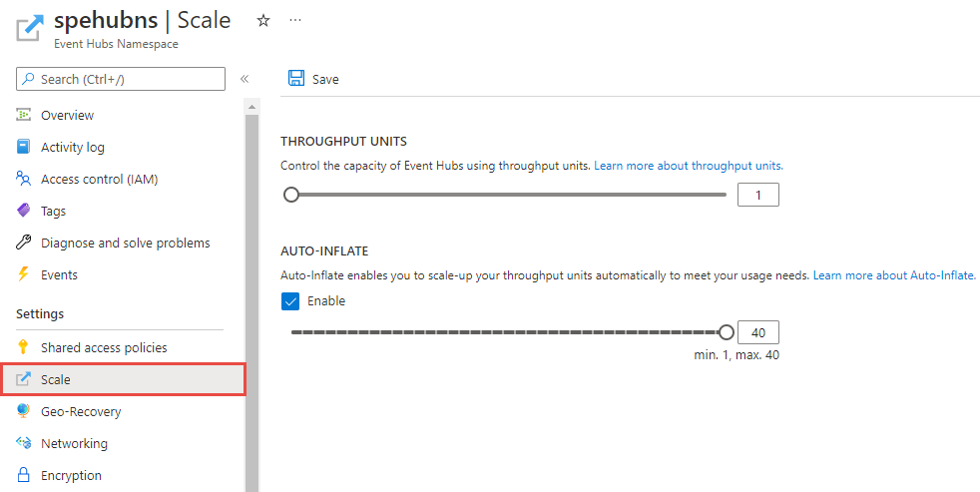The height and width of the screenshot is (492, 980).
Task: Click the Throughput Units slider handle
Action: [291, 195]
